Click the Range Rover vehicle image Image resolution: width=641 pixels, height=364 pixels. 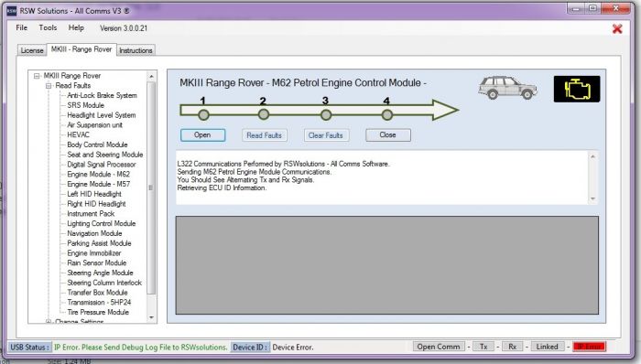tap(507, 87)
